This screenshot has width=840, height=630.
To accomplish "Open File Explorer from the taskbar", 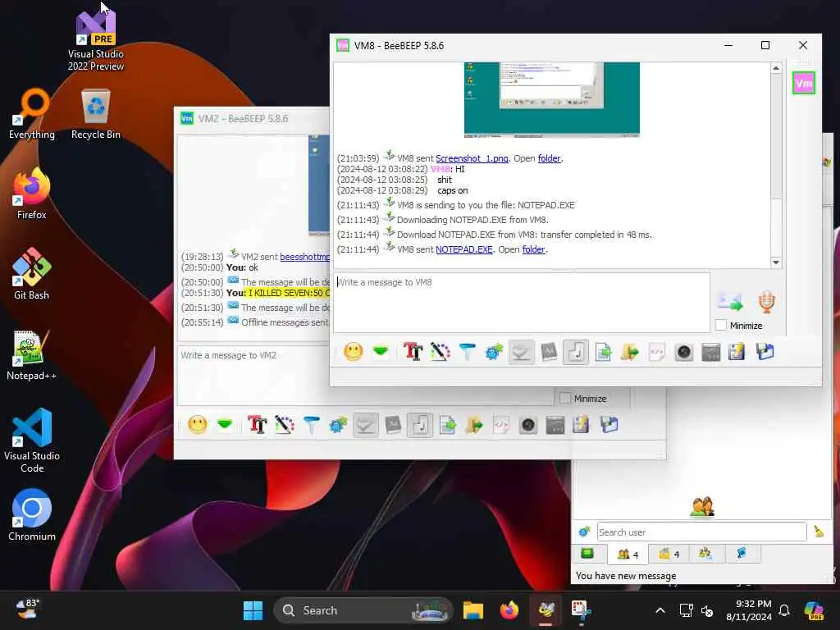I will point(473,610).
